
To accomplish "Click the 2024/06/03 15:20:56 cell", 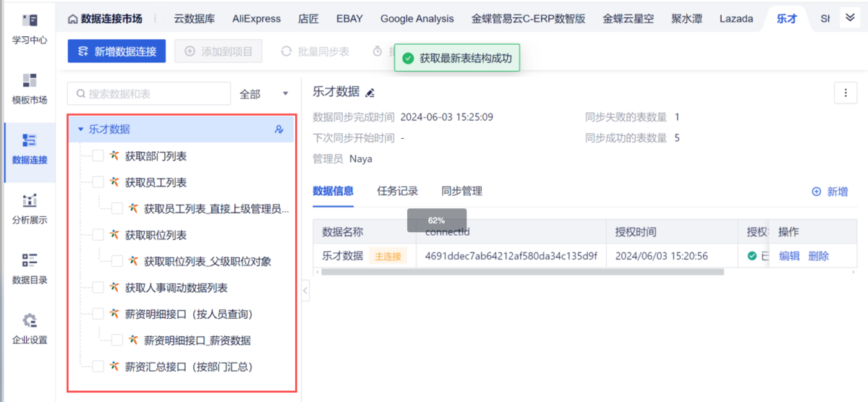I will coord(661,256).
